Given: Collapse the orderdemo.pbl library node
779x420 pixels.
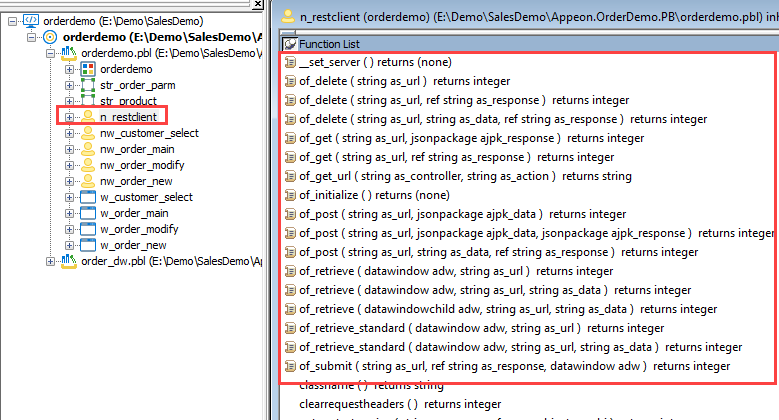Looking at the screenshot, I should point(51,53).
